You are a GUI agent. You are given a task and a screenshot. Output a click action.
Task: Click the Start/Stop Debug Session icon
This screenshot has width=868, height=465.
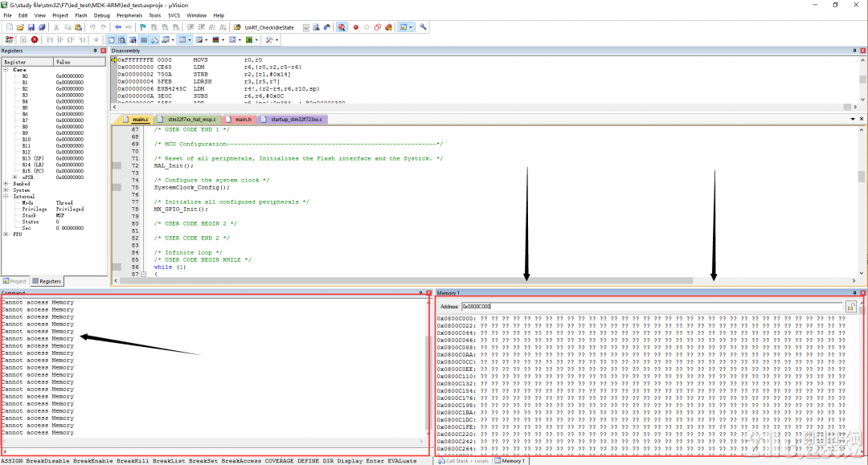(342, 27)
